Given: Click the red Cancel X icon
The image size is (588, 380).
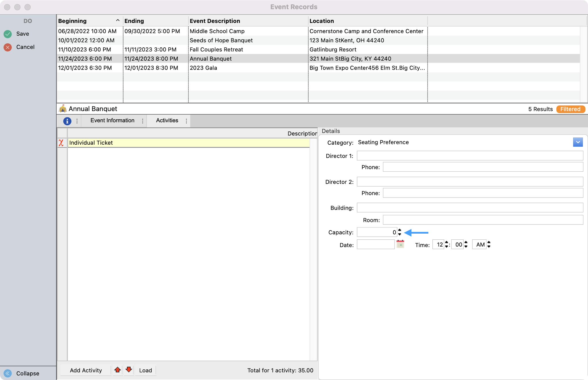Looking at the screenshot, I should pos(8,47).
